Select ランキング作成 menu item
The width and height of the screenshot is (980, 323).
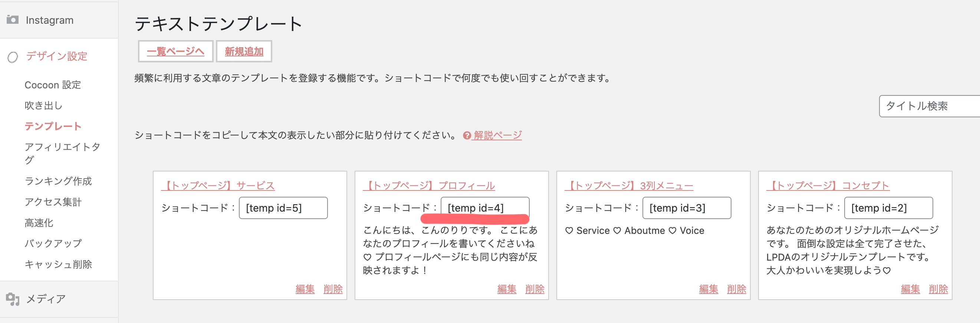coord(58,181)
